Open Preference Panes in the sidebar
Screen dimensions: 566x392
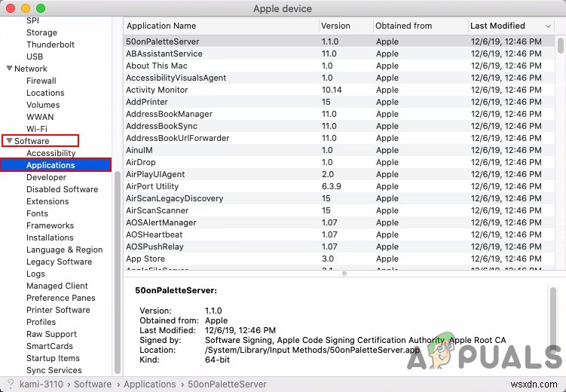click(x=60, y=298)
